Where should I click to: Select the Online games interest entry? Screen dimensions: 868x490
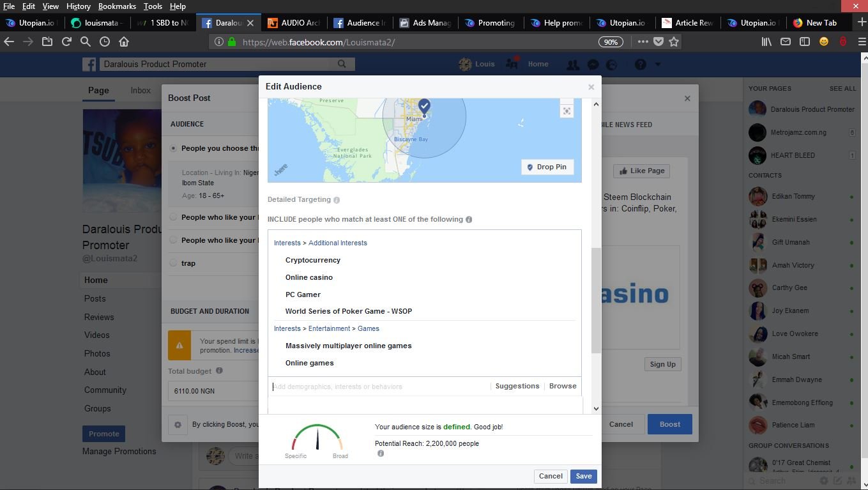310,363
